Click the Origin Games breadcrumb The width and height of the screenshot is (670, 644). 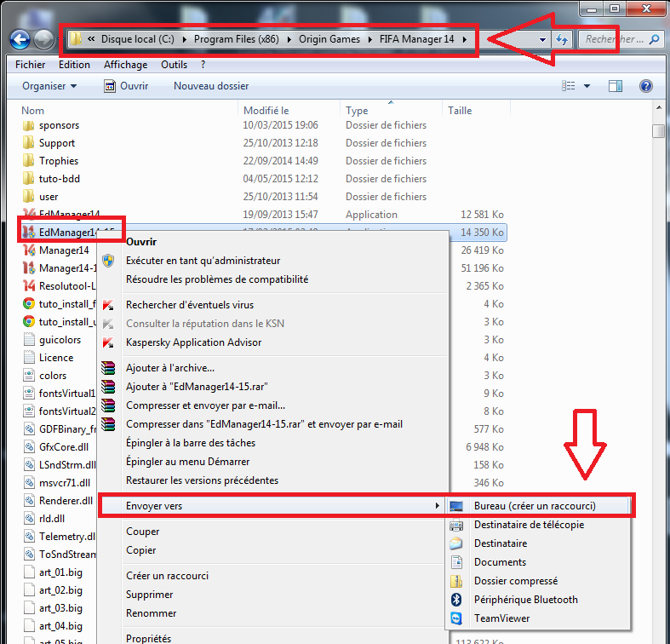pos(329,39)
